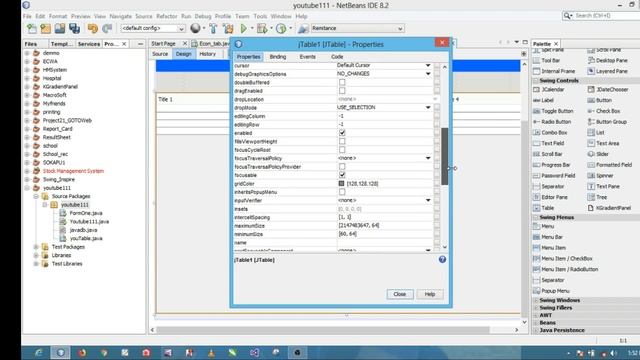640x360 pixels.
Task: Expand the Libraries tree node
Action: click(x=36, y=255)
